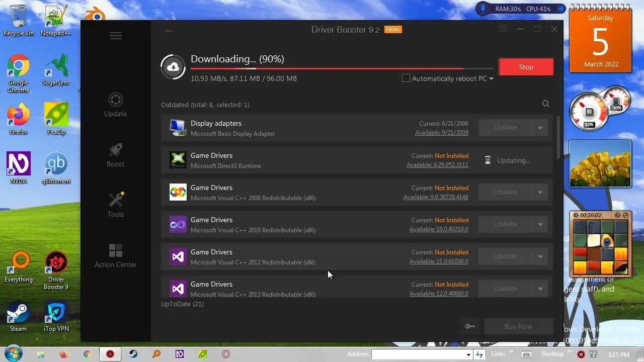Viewport: 644px width, 362px height.
Task: Click the search magnifier in the driver list
Action: [x=546, y=104]
